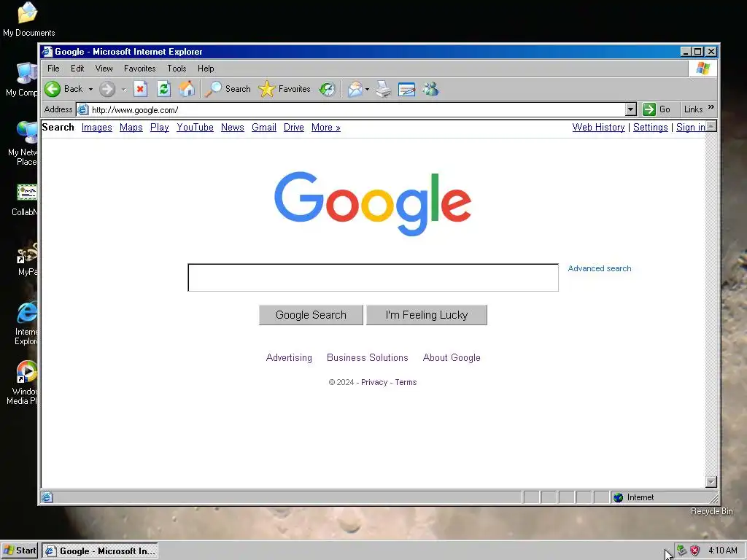Click the Windows flag logo in IE
The image size is (747, 560).
click(x=703, y=69)
